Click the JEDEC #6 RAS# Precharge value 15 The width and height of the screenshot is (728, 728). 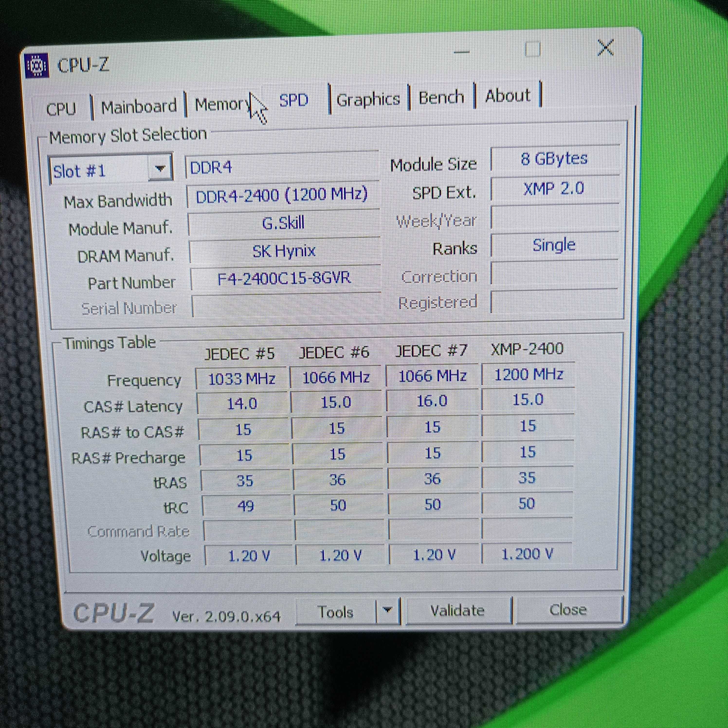(x=337, y=454)
